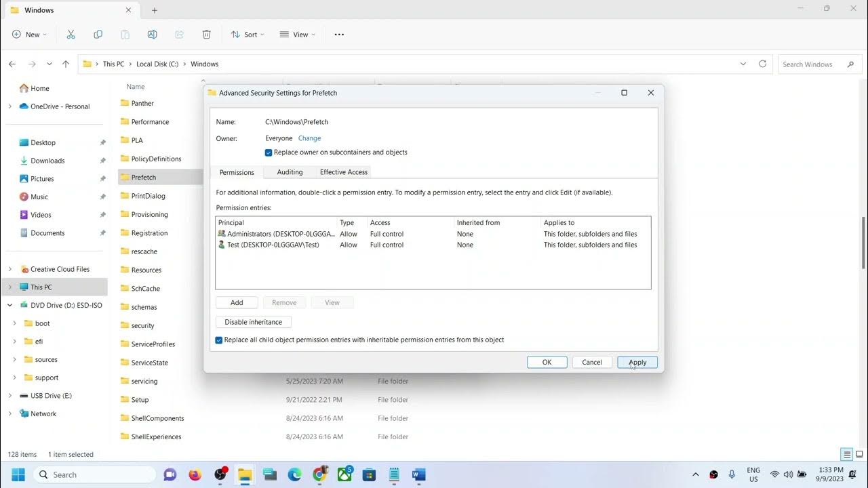868x488 pixels.
Task: Expand the New dropdown
Action: (30, 35)
